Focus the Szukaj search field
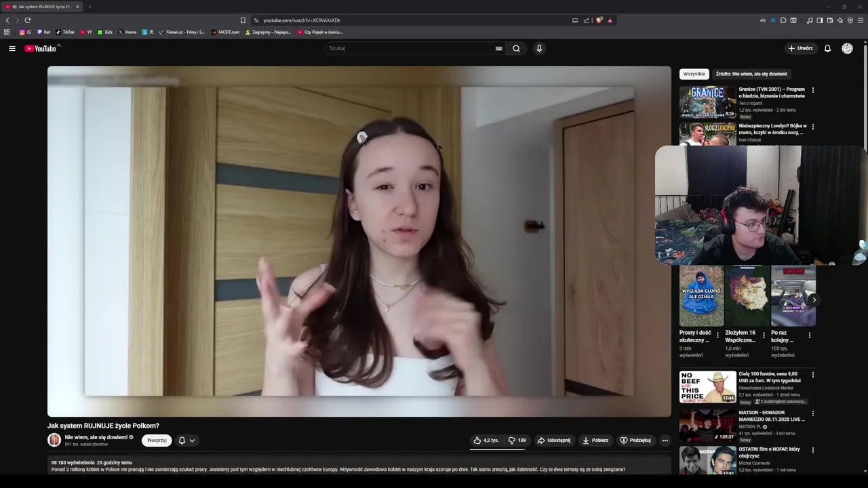The height and width of the screenshot is (488, 868). (410, 48)
